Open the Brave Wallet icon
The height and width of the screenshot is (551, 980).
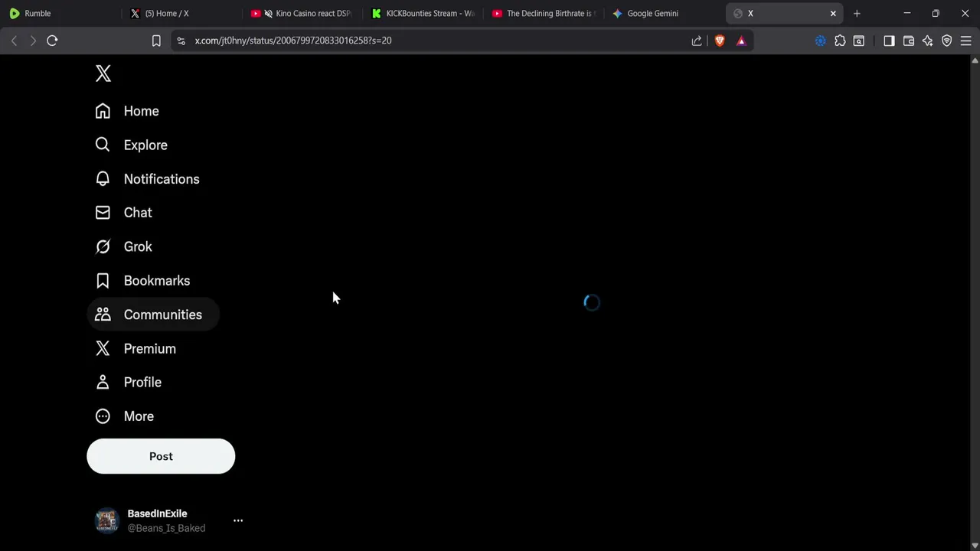[909, 41]
